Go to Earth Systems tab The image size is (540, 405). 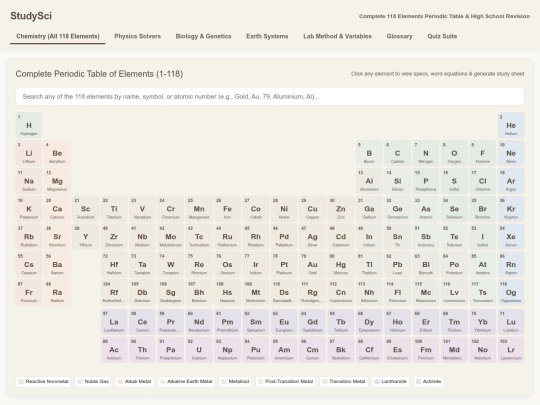267,37
